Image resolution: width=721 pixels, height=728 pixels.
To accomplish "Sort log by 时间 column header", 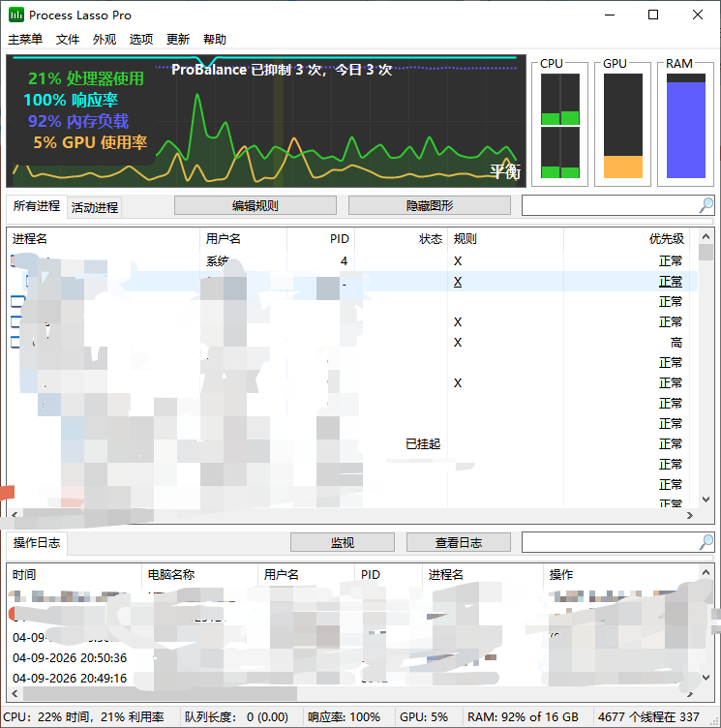I will [75, 575].
